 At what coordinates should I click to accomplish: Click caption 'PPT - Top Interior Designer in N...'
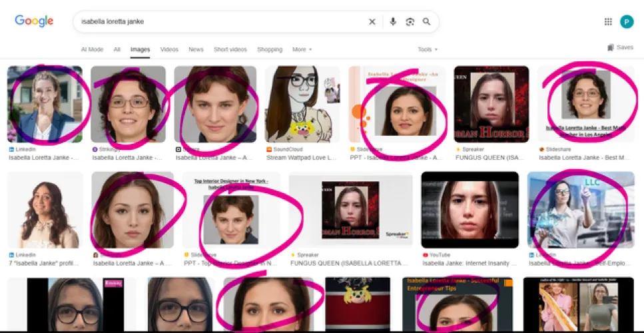click(x=231, y=263)
